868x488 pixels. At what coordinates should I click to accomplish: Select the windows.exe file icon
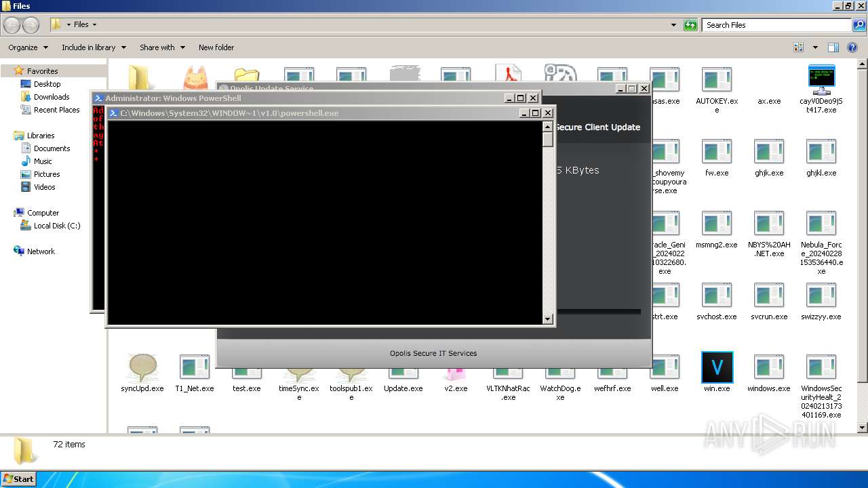(769, 367)
